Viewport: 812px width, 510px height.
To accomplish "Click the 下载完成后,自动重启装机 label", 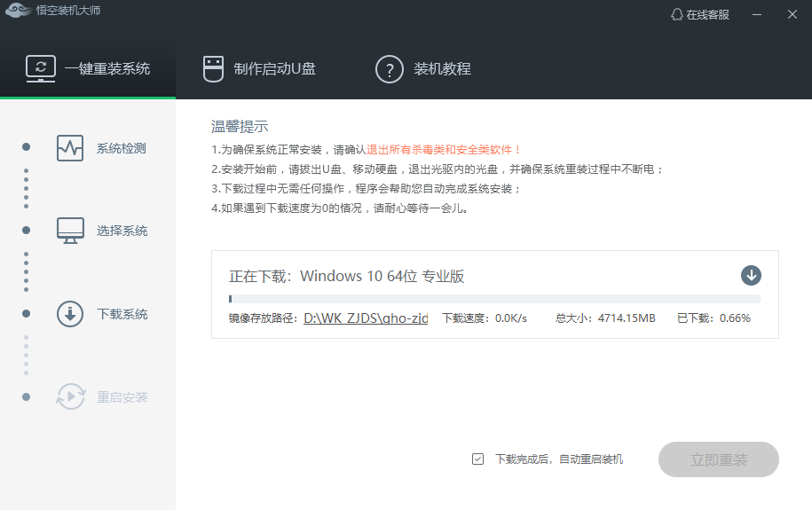I will point(559,459).
